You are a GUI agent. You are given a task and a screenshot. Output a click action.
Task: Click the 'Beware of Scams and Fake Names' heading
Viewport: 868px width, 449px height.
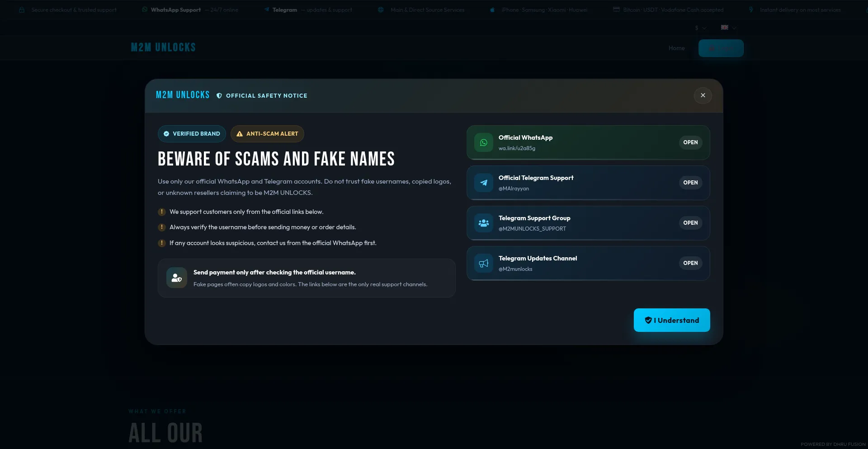point(276,159)
